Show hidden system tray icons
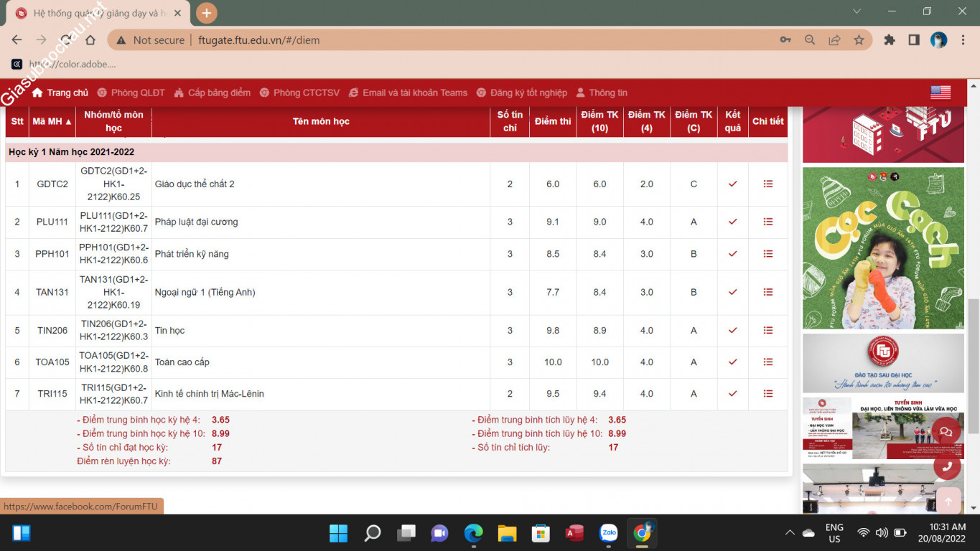This screenshot has width=980, height=551. (x=790, y=533)
